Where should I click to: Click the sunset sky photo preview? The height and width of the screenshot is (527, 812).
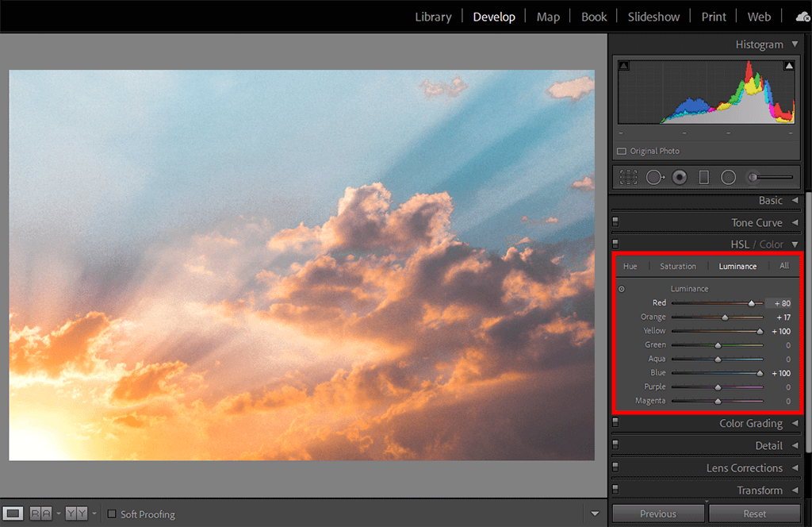point(301,265)
